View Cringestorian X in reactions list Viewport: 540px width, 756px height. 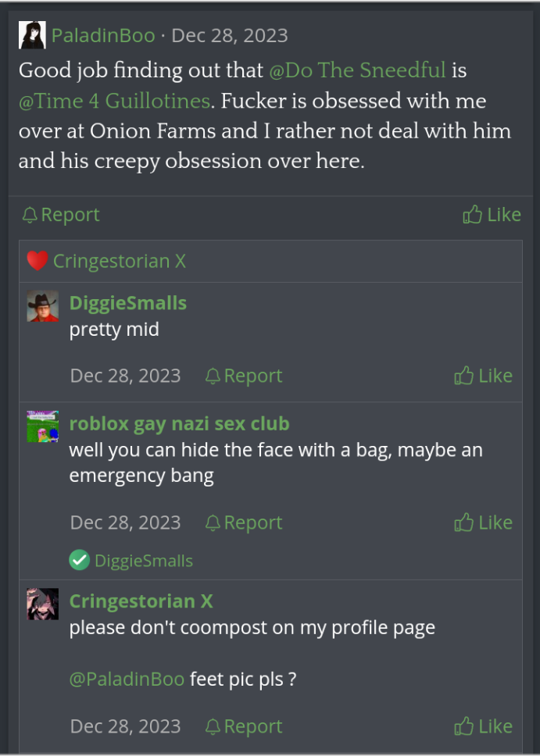tap(120, 261)
